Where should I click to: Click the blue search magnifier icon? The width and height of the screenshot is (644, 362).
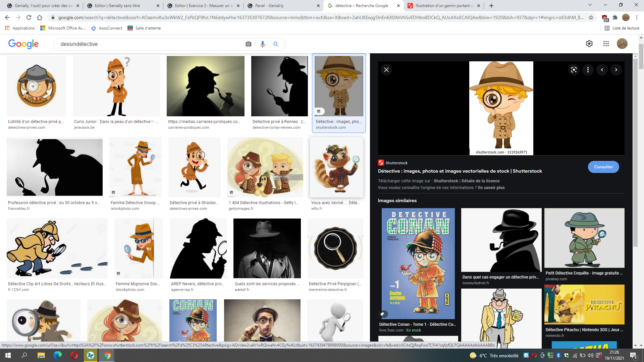pyautogui.click(x=276, y=44)
